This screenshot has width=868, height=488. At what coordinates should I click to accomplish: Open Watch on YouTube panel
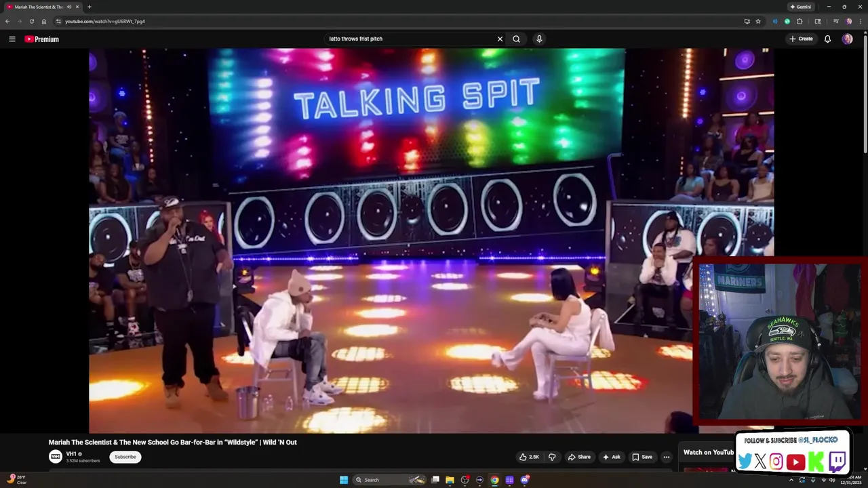[x=709, y=452]
